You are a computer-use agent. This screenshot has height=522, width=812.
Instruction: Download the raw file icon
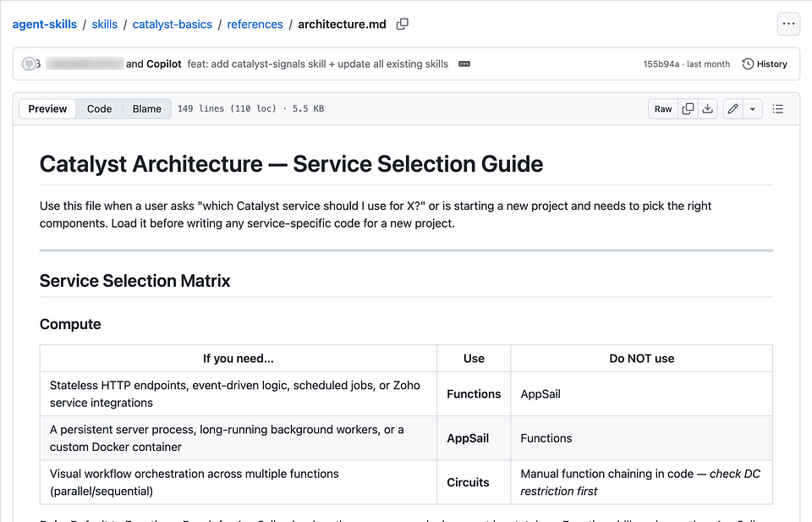point(707,109)
